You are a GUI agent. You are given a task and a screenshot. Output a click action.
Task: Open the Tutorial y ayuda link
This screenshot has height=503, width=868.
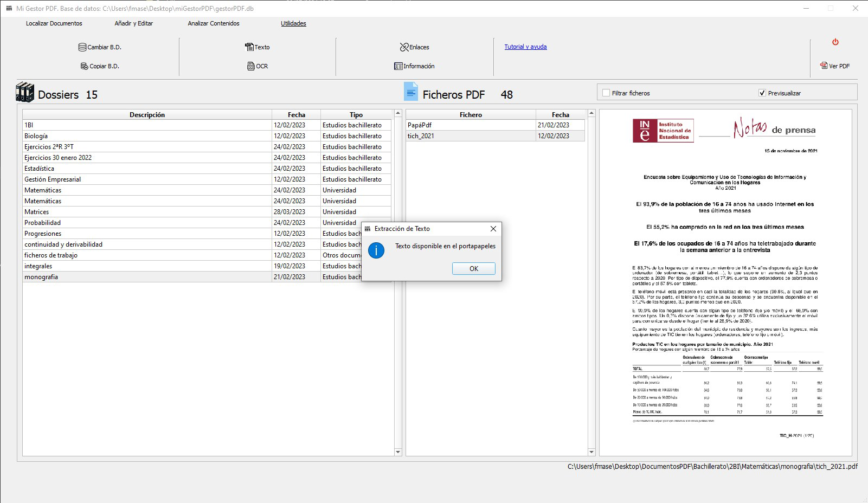(x=525, y=47)
